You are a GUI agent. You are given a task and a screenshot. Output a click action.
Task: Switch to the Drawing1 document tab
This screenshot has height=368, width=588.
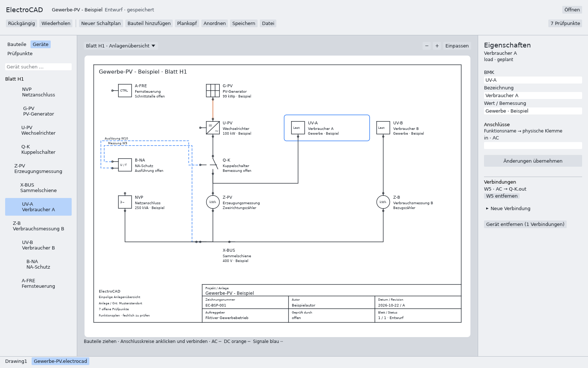pyautogui.click(x=16, y=361)
